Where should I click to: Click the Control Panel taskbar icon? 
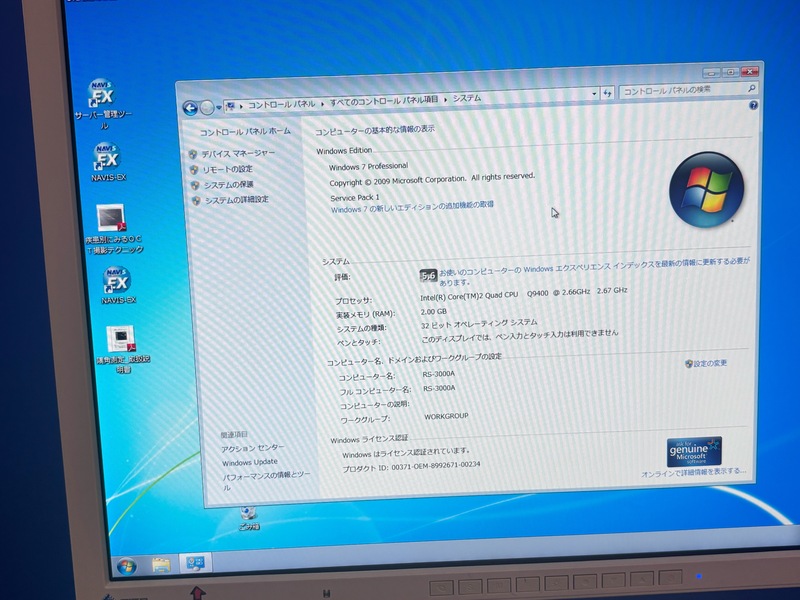coord(195,565)
